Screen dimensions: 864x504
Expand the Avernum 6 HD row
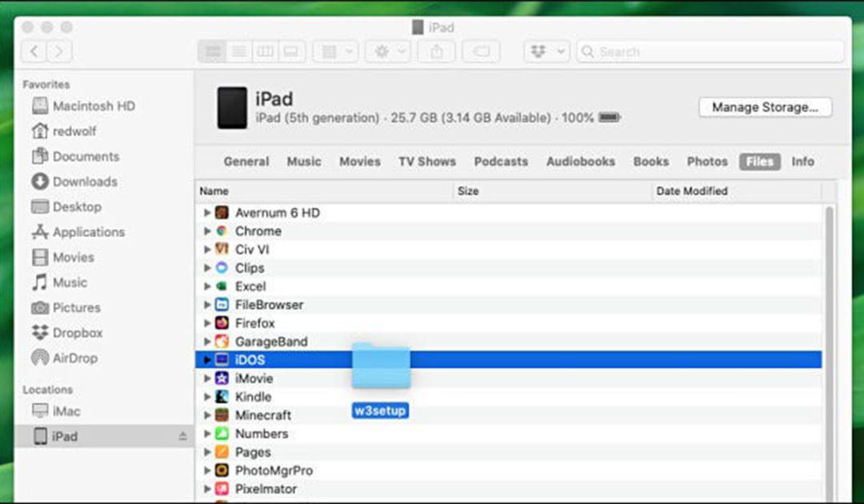pyautogui.click(x=207, y=213)
